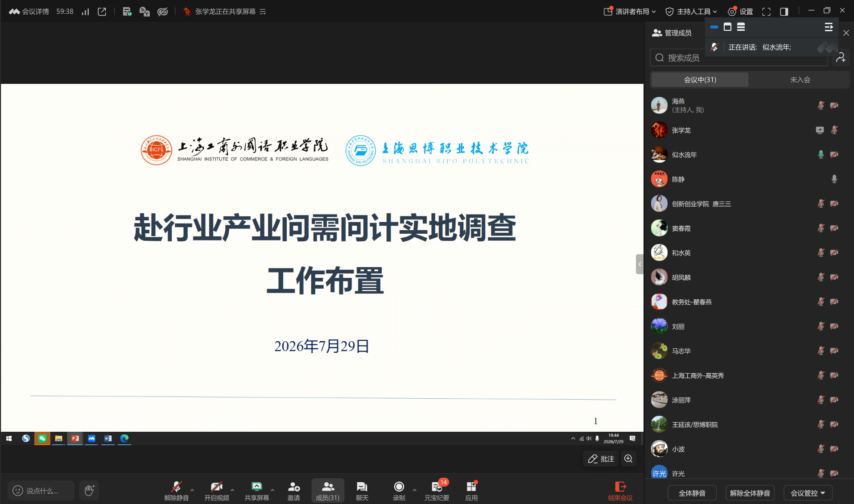Click the list-arrow icon in floating window
The image size is (854, 504).
[x=829, y=27]
